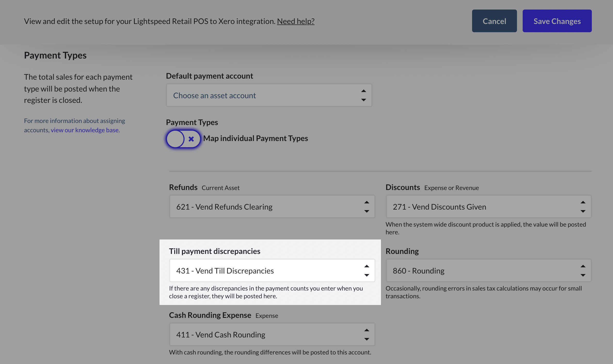The height and width of the screenshot is (364, 613).
Task: Click the Cancel button
Action: pos(494,21)
